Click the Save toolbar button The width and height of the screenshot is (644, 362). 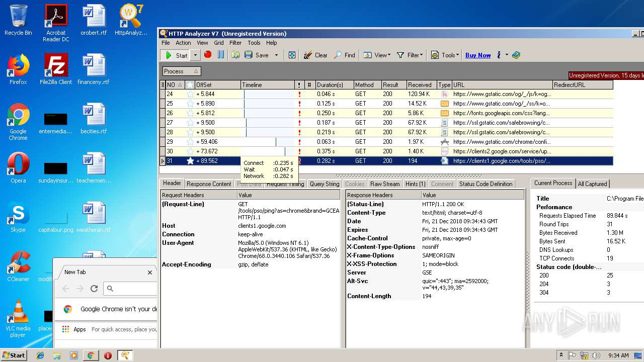coord(257,55)
